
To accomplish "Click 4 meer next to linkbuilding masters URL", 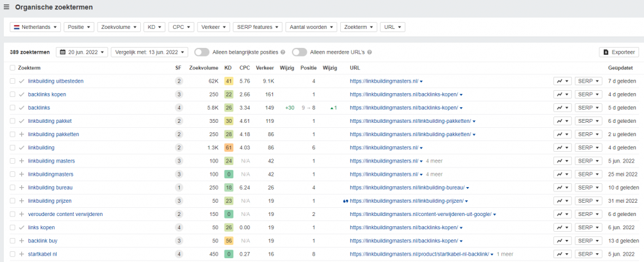I will 434,161.
